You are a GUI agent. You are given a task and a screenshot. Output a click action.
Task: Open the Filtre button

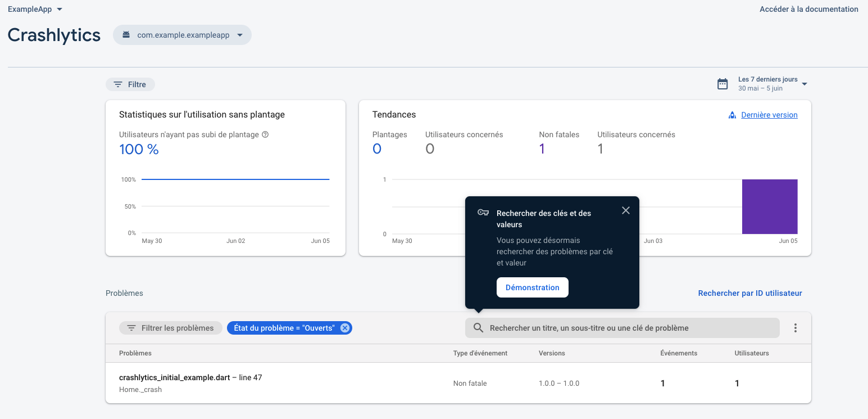pyautogui.click(x=130, y=84)
